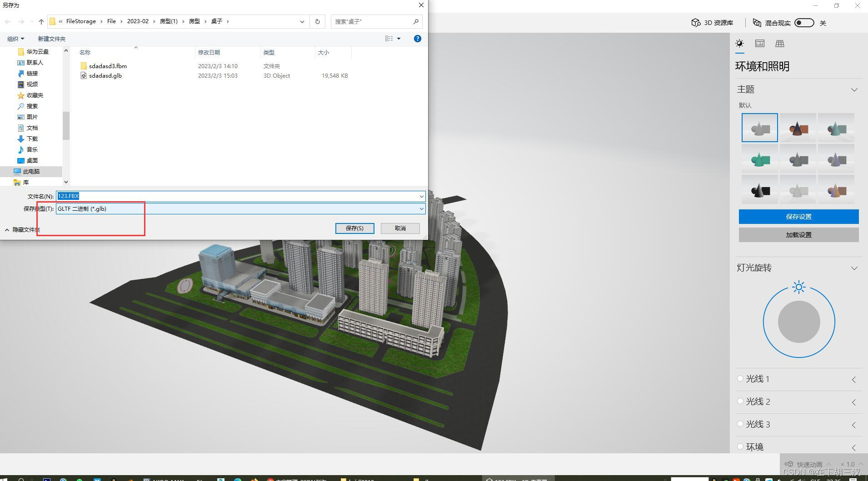Collapse the 灯光旋转 section chevron
The image size is (868, 481).
(854, 268)
